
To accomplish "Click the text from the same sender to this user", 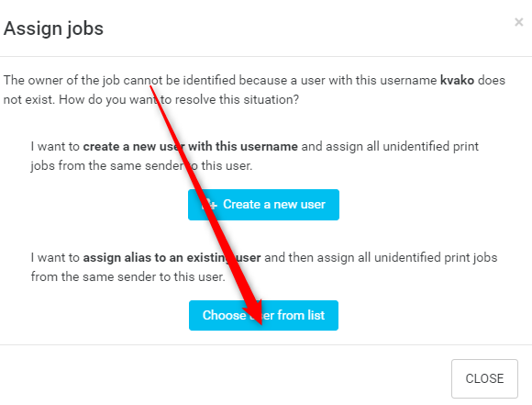I will (x=127, y=276).
